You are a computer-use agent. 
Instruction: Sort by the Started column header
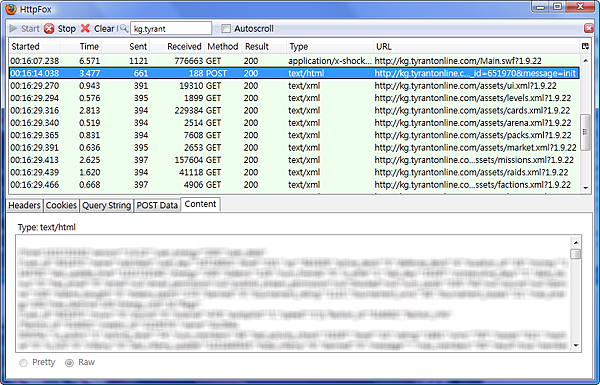(34, 46)
